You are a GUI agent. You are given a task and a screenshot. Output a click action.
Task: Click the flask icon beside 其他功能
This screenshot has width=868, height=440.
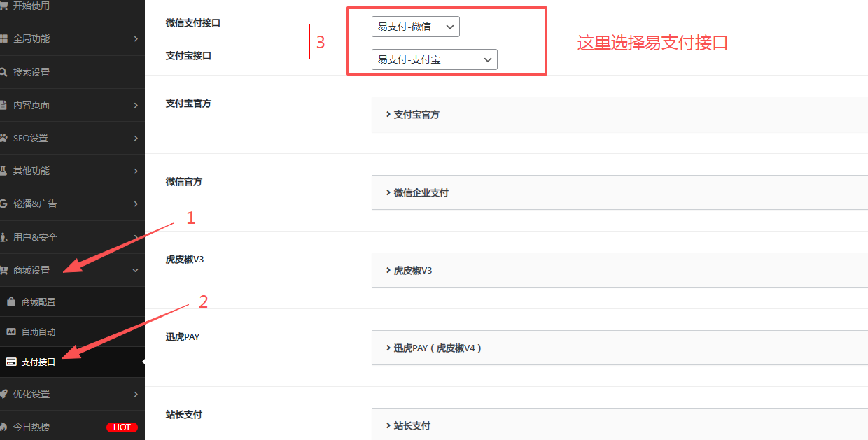pyautogui.click(x=3, y=171)
